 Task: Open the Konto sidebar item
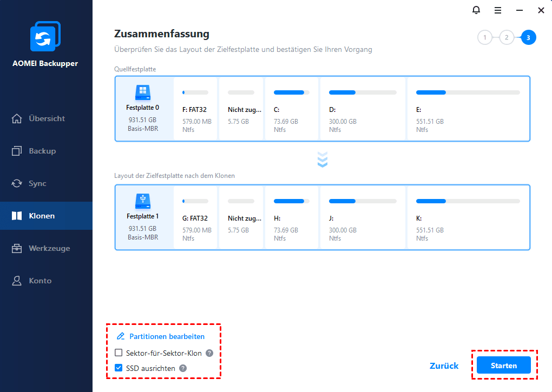click(46, 281)
